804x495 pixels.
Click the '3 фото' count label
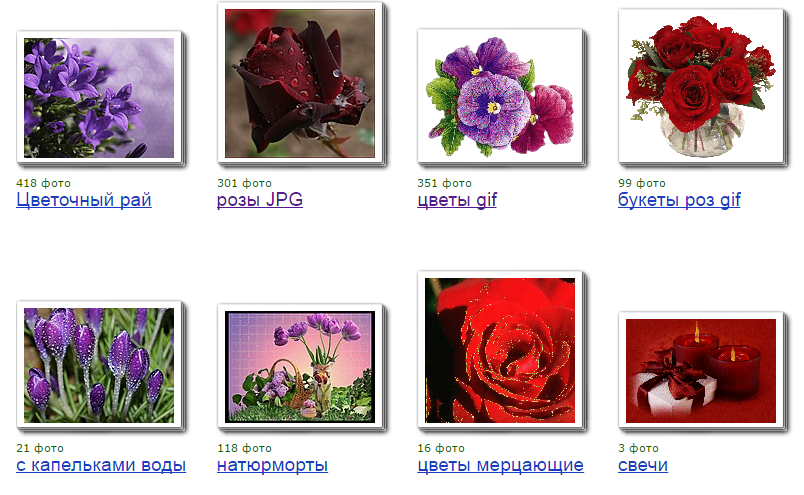coord(638,448)
